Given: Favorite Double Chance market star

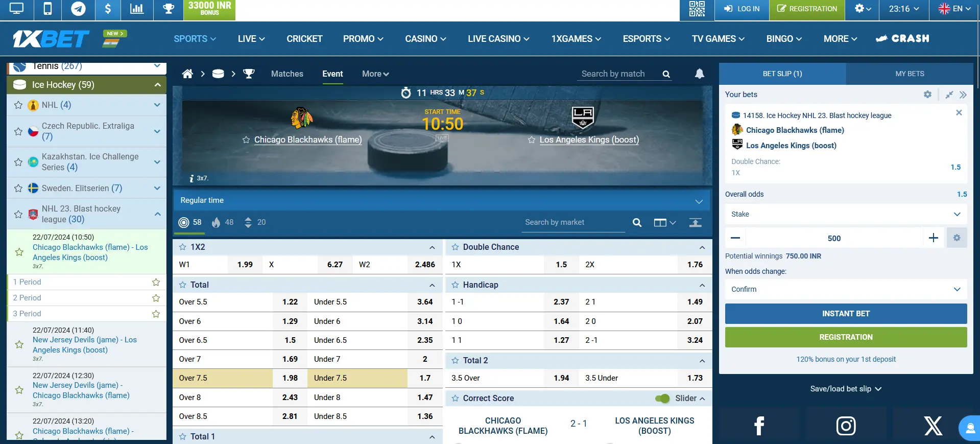Looking at the screenshot, I should click(x=455, y=247).
